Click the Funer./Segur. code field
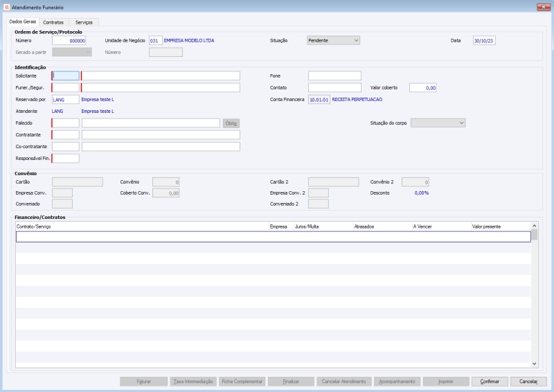Screen dimensions: 554x392 [66, 88]
